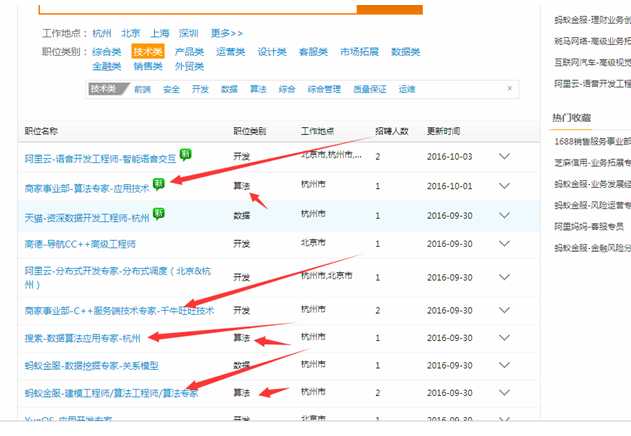Expand the 商家事业部-C++服务端技术专家 row

pos(504,310)
